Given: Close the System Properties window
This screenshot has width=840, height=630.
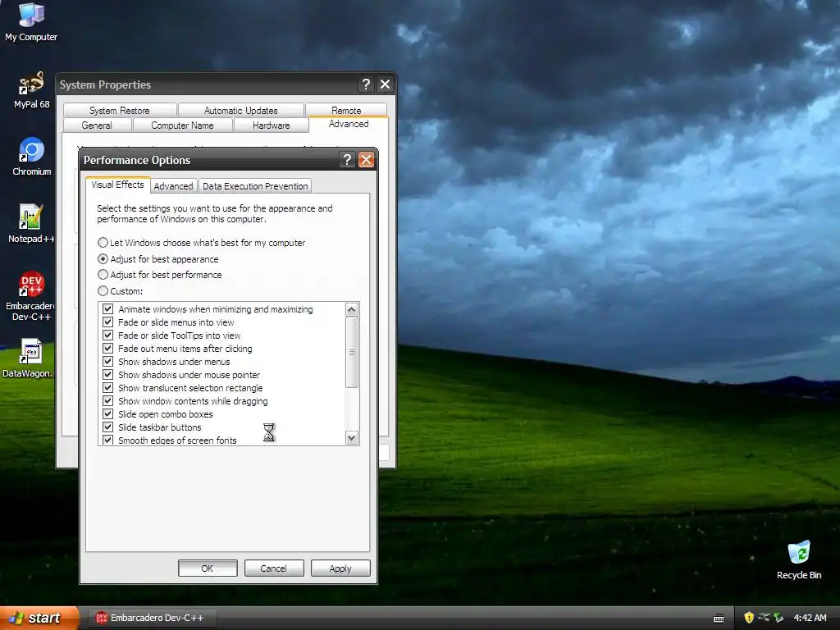Looking at the screenshot, I should coord(386,84).
